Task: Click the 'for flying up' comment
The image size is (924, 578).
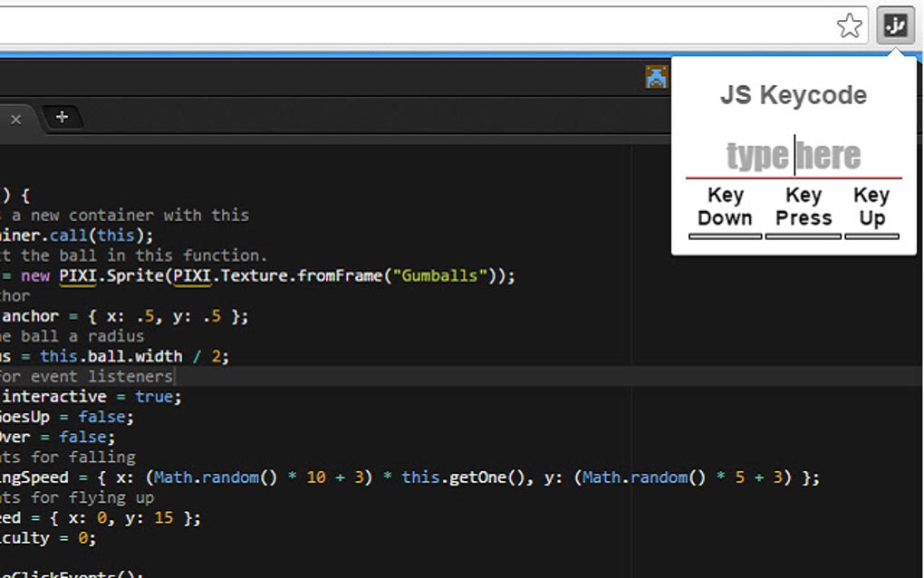Action: tap(92, 498)
